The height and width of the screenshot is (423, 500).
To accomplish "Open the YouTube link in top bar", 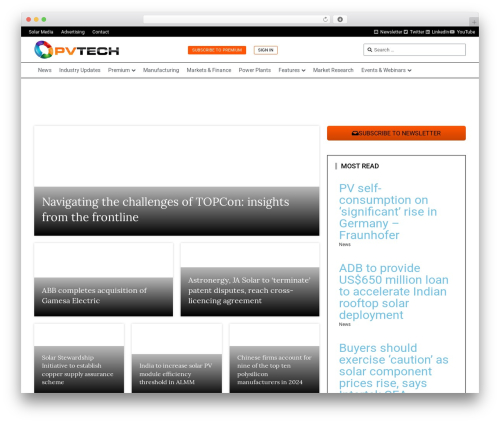I will [462, 32].
